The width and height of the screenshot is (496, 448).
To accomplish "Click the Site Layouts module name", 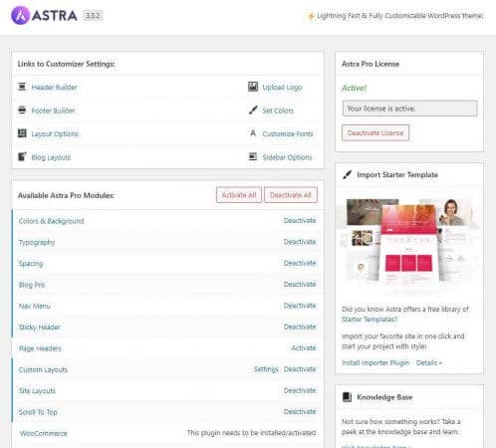I will click(x=37, y=391).
